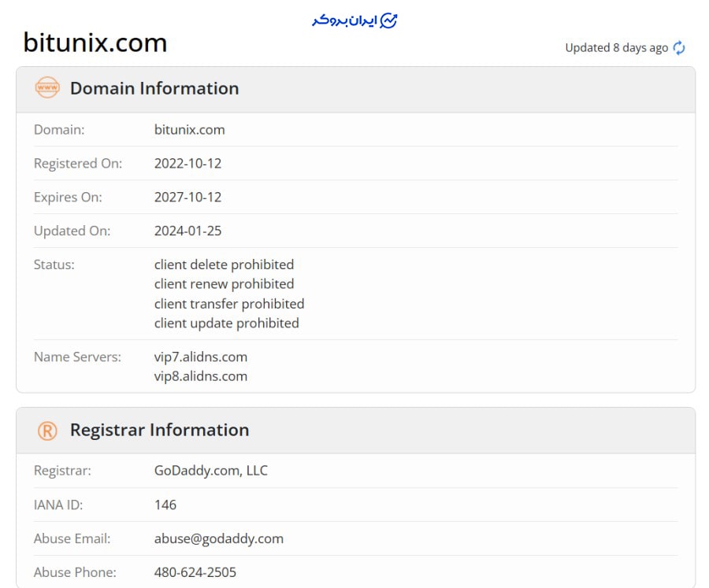Click client transfer prohibited status

[229, 304]
